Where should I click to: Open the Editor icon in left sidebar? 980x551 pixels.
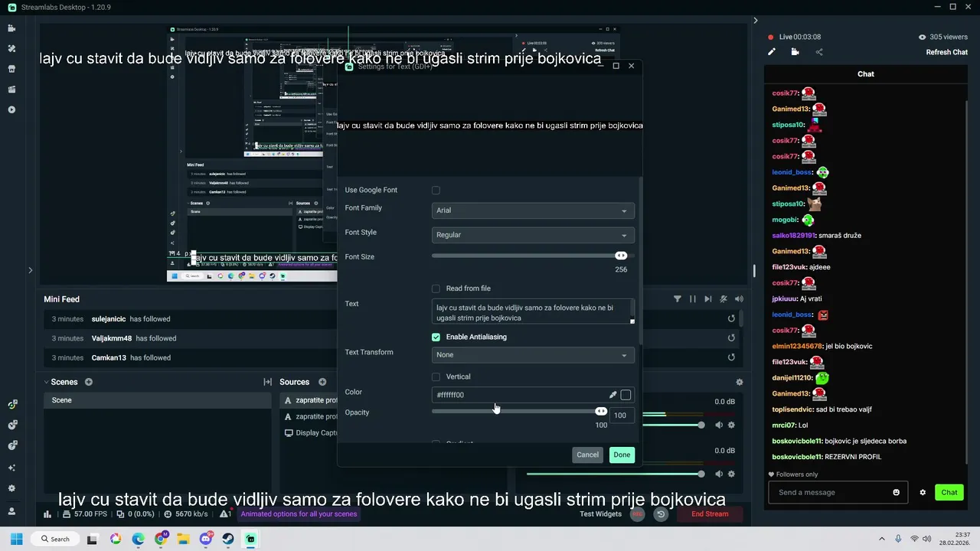coord(11,28)
